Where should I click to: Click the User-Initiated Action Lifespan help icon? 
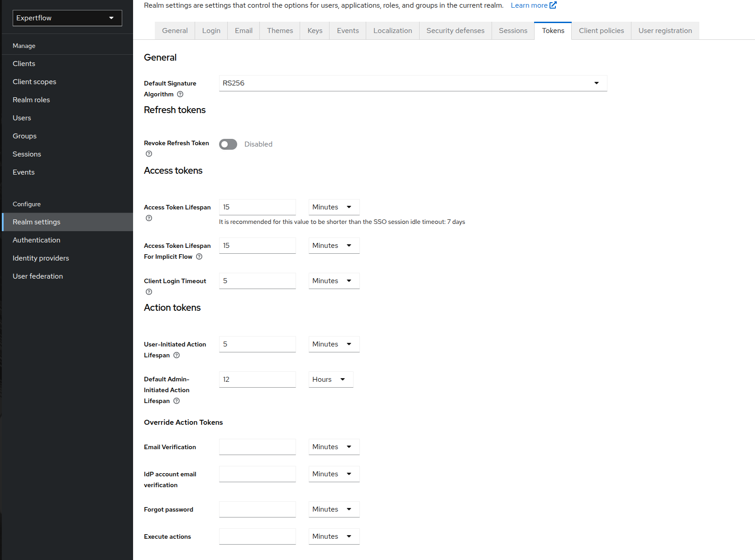tap(177, 355)
